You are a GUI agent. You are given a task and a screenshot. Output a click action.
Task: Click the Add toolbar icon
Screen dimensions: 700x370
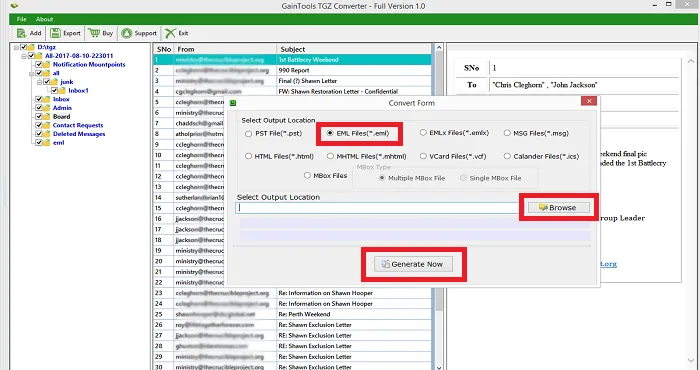21,33
